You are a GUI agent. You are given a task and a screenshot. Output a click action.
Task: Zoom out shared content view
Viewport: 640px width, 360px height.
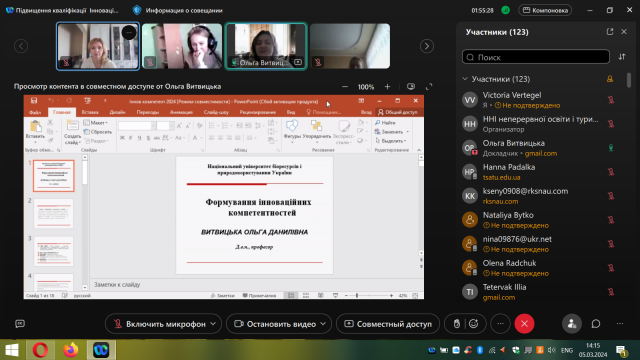click(x=345, y=87)
